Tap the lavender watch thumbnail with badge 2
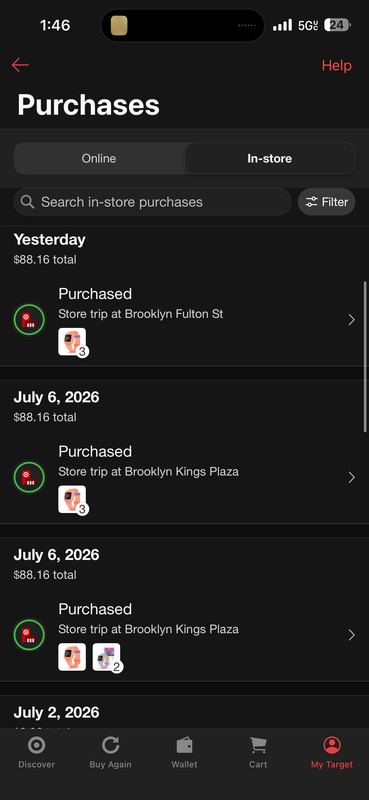369x800 pixels. coord(107,657)
